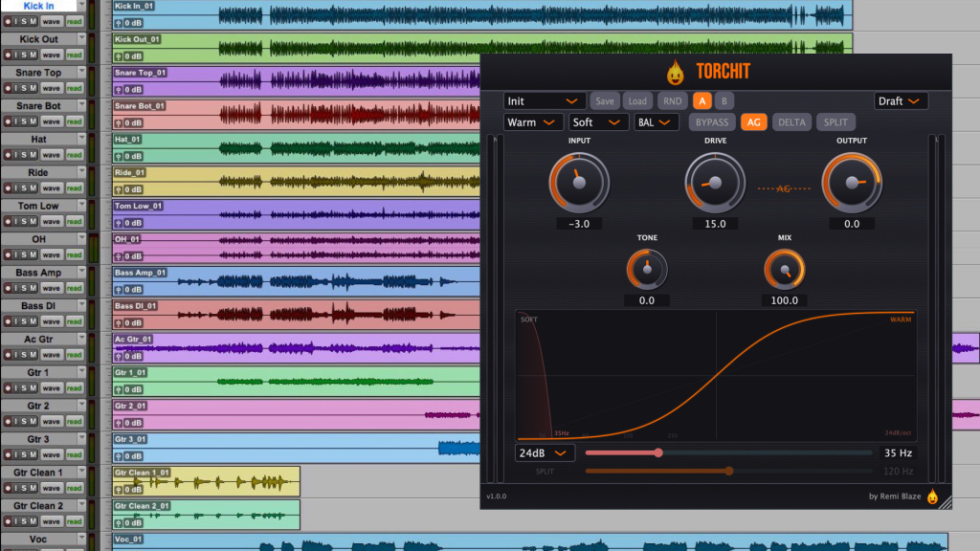Click the small flame icon beside Remi Blaze
The height and width of the screenshot is (551, 980).
(x=932, y=496)
